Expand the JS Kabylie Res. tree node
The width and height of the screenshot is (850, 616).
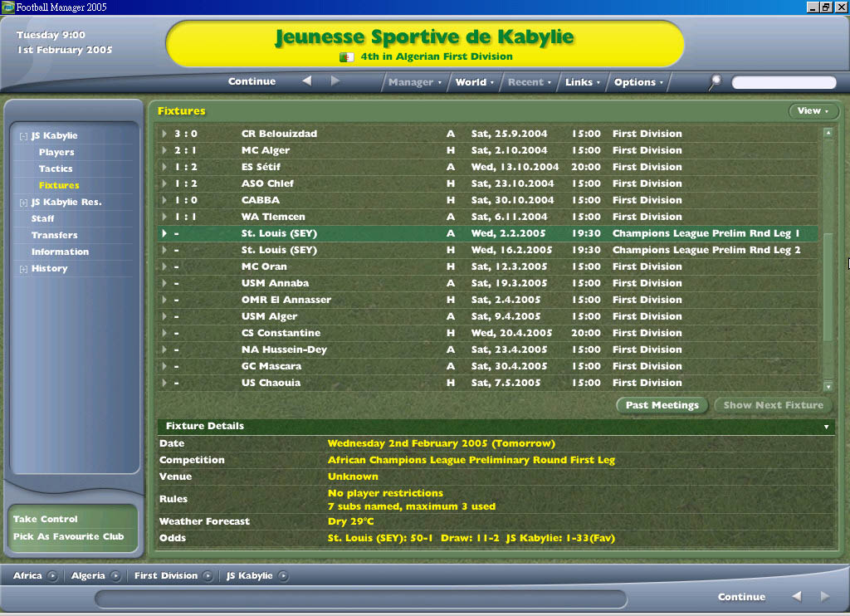click(23, 203)
